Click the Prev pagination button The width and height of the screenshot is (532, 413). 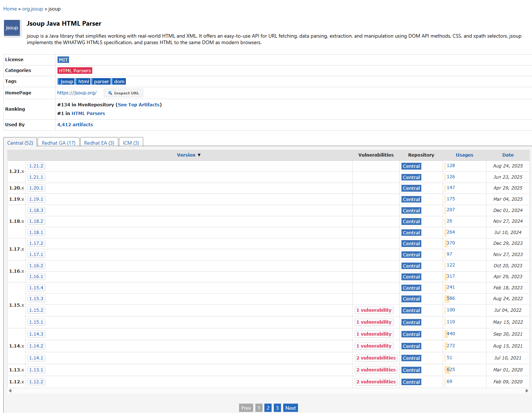pos(246,408)
